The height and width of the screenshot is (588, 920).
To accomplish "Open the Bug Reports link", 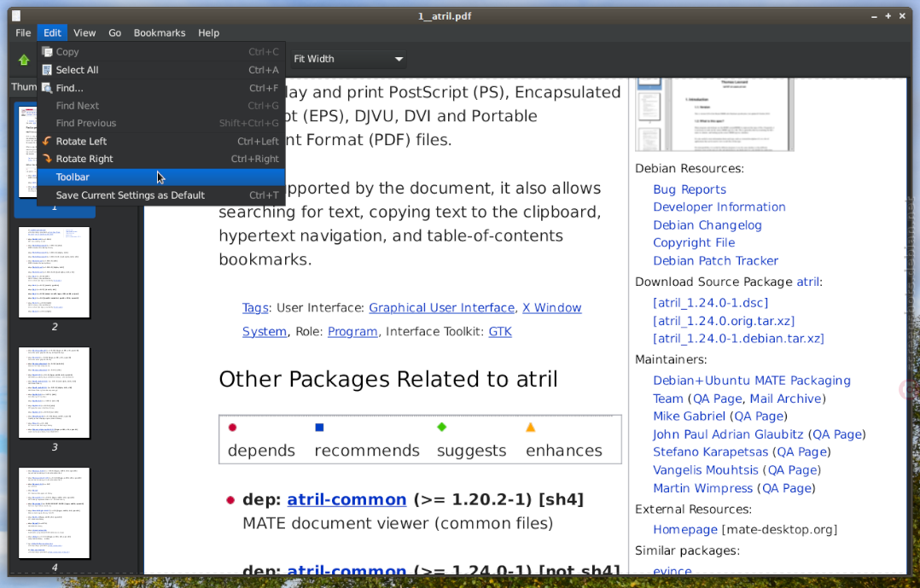I will [x=690, y=189].
